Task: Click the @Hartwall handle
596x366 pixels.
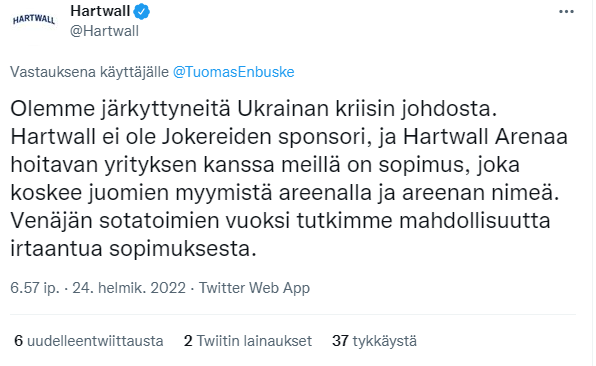Action: click(x=105, y=31)
